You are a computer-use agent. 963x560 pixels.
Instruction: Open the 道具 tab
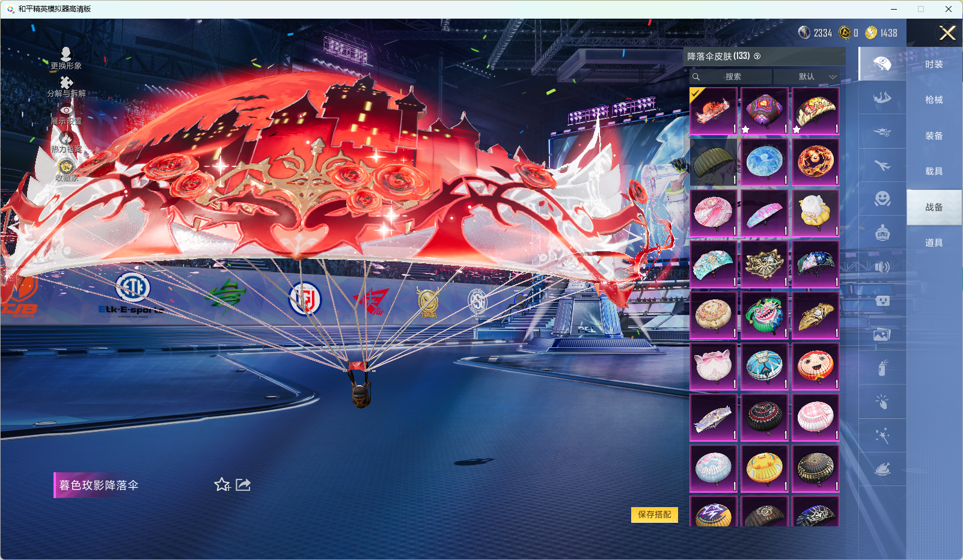coord(934,243)
